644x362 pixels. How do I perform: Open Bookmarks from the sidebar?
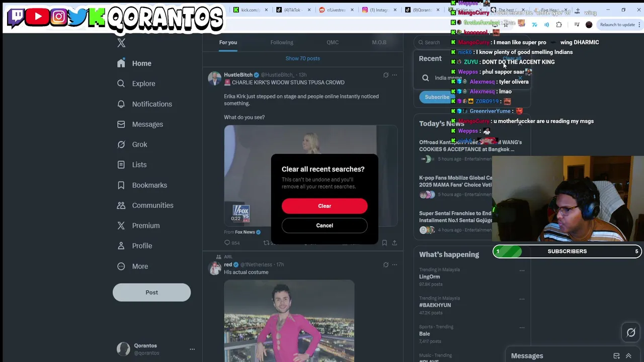[x=142, y=185]
